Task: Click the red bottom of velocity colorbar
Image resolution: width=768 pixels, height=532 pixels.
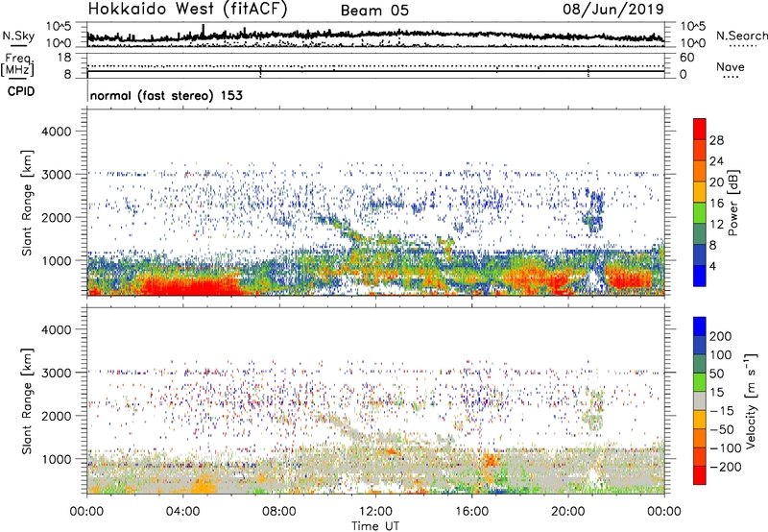Action: 700,475
